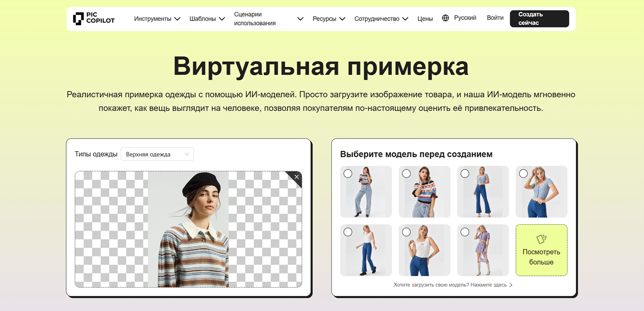The height and width of the screenshot is (311, 644).
Task: Click the Войти login link
Action: (495, 18)
